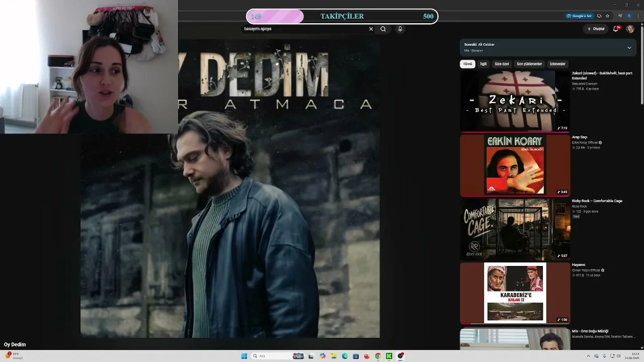The image size is (644, 362).
Task: Open the Erkin Koray Arap Saçı thumbnail
Action: click(x=515, y=165)
